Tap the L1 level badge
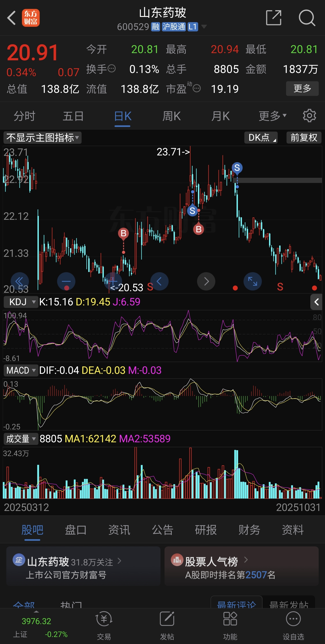The width and height of the screenshot is (325, 644). pyautogui.click(x=192, y=27)
